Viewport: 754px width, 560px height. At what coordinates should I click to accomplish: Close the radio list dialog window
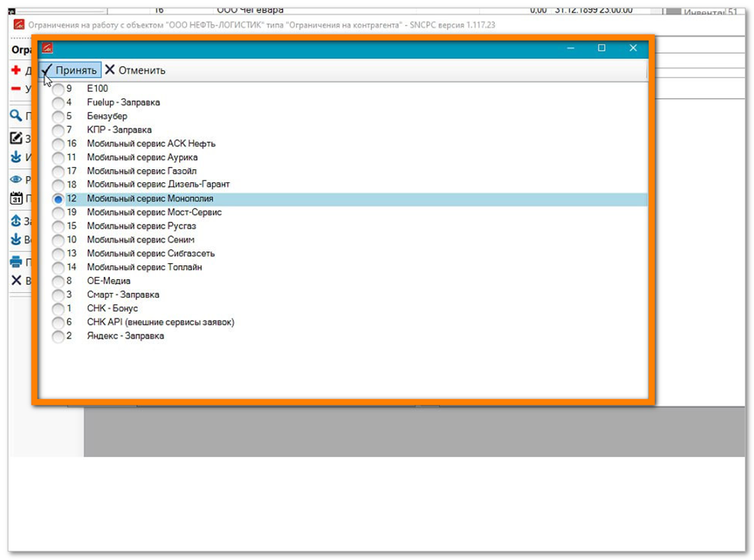point(633,48)
